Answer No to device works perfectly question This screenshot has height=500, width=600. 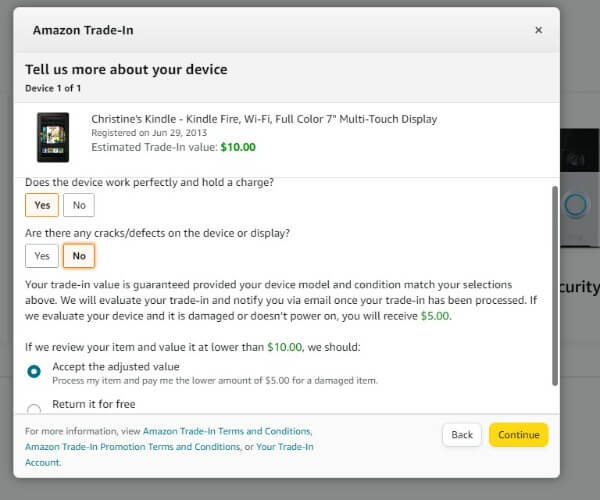pos(79,205)
